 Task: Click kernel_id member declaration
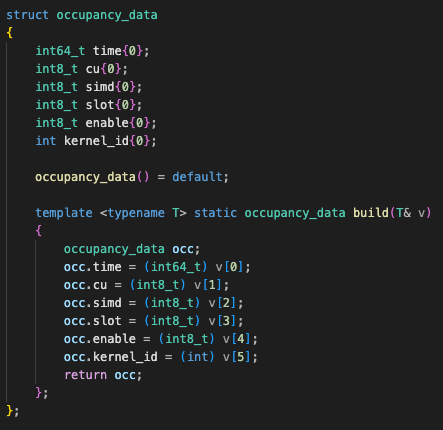(x=96, y=141)
